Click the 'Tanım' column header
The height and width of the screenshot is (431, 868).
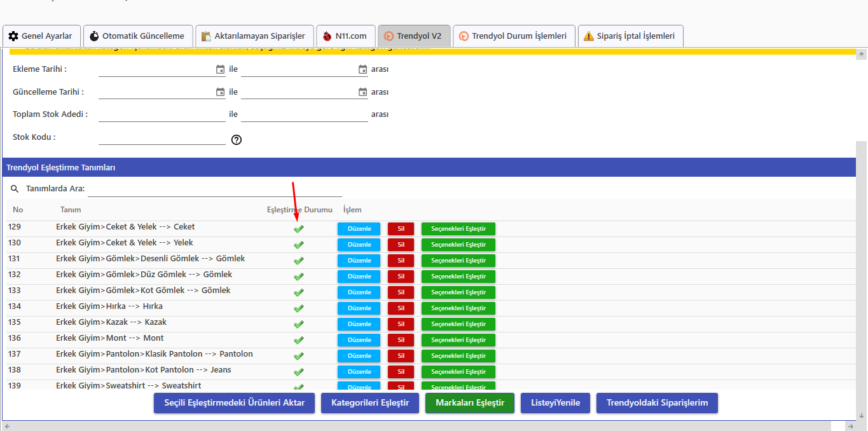point(71,210)
